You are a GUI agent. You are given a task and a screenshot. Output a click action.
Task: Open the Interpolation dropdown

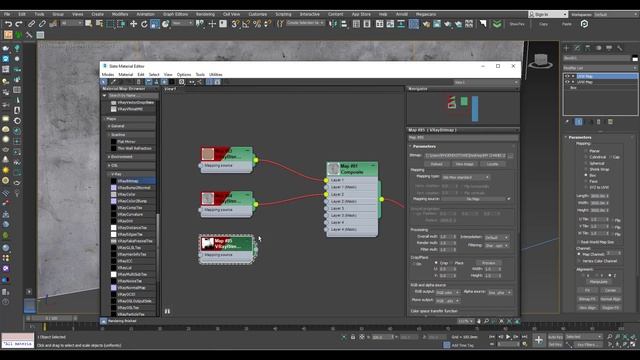pyautogui.click(x=496, y=237)
